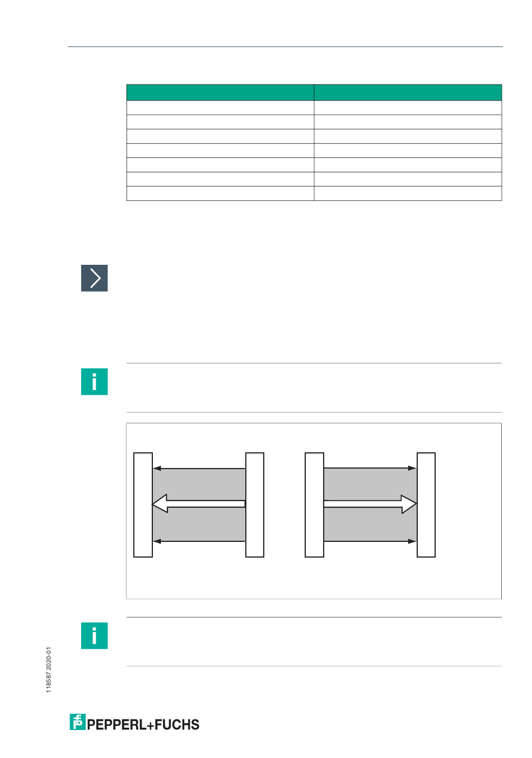The width and height of the screenshot is (532, 758).
Task: Click the dark chevron arrow icon
Action: tap(94, 278)
